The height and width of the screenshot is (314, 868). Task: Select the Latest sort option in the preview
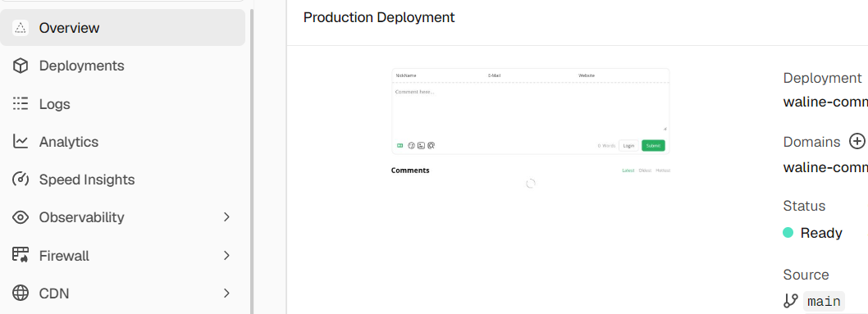628,171
